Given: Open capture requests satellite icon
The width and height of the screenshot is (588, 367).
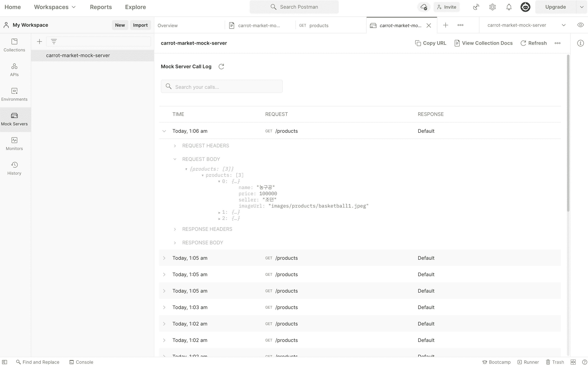Looking at the screenshot, I should pos(476,7).
